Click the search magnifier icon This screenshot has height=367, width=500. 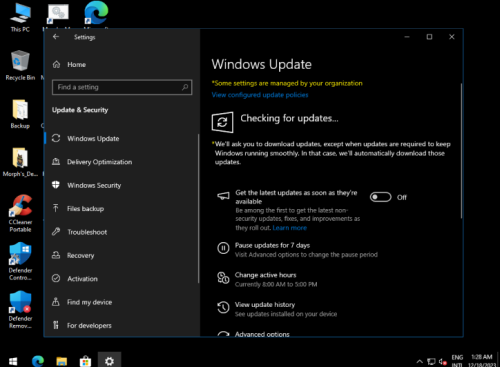click(x=185, y=87)
